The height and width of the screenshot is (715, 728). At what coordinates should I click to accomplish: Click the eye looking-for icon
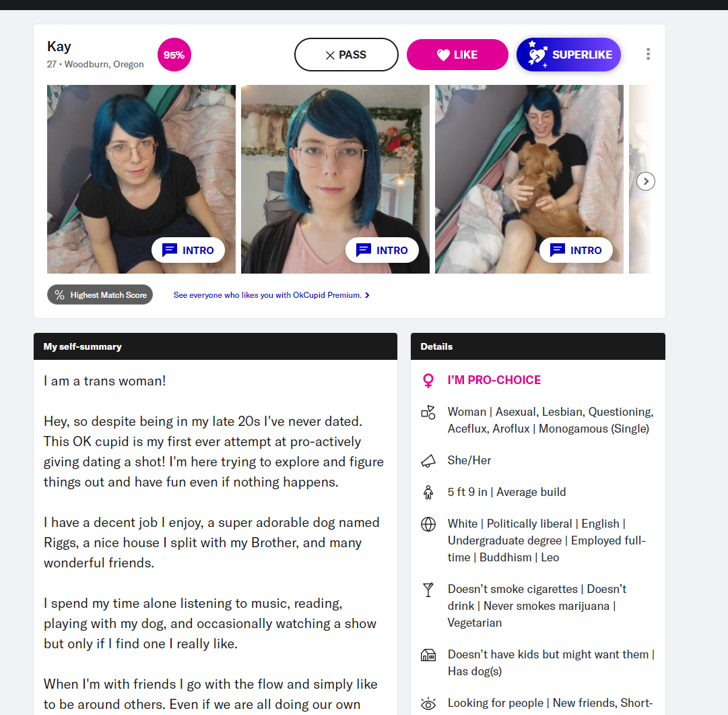[x=428, y=704]
